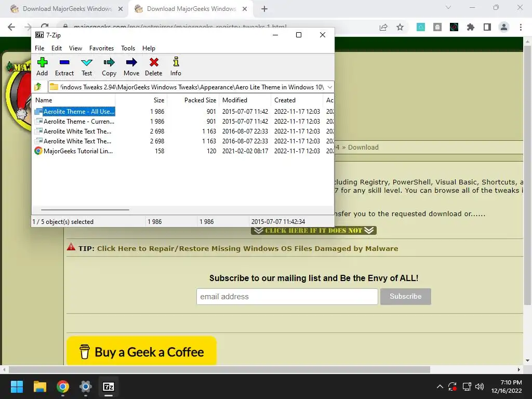Open the Windows Start menu
Screen dimensions: 532x399
(x=17, y=387)
